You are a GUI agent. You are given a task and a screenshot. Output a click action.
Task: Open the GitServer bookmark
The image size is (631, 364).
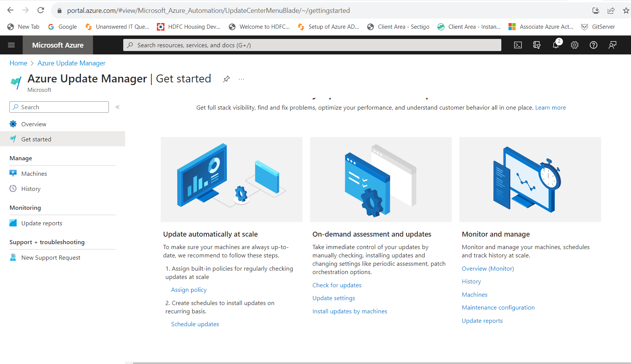(598, 27)
